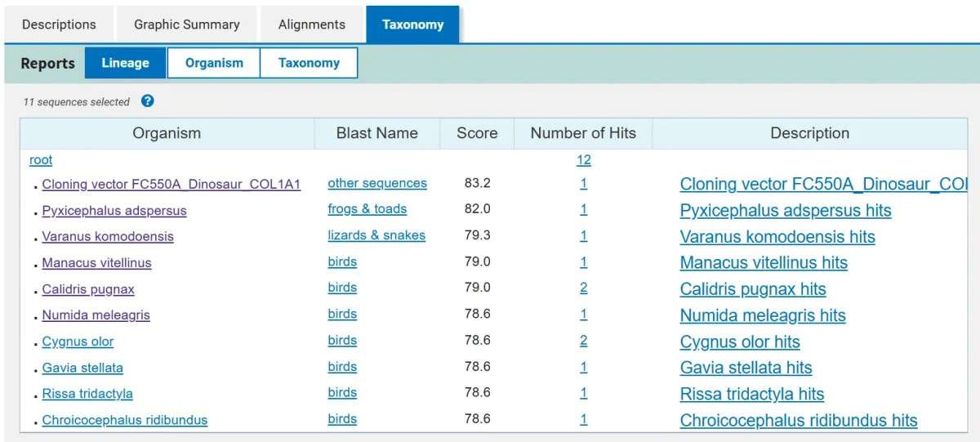Open Cygnus olor hits description

(x=740, y=342)
